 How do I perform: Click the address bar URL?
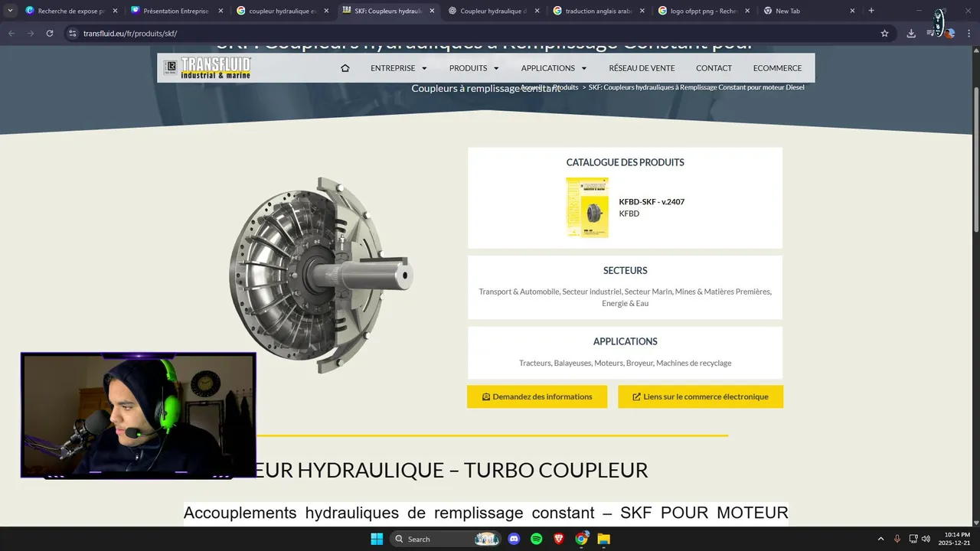point(130,34)
